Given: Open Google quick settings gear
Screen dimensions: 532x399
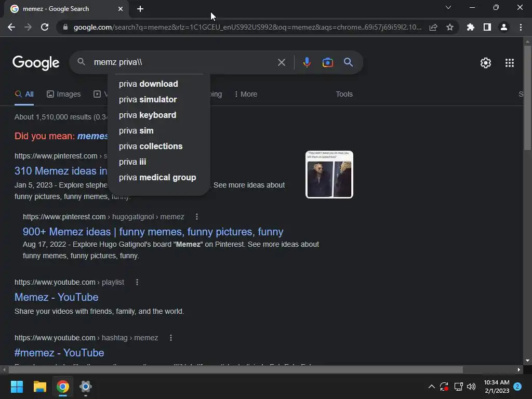Looking at the screenshot, I should [486, 63].
